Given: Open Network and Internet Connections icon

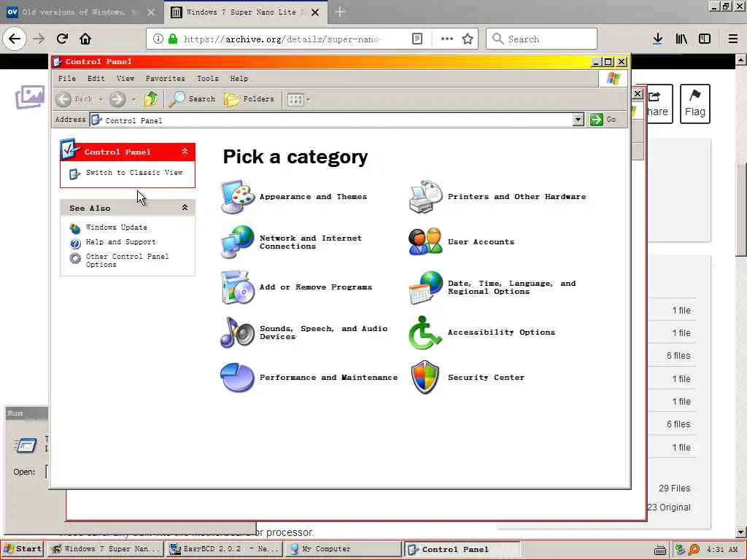Looking at the screenshot, I should click(238, 242).
